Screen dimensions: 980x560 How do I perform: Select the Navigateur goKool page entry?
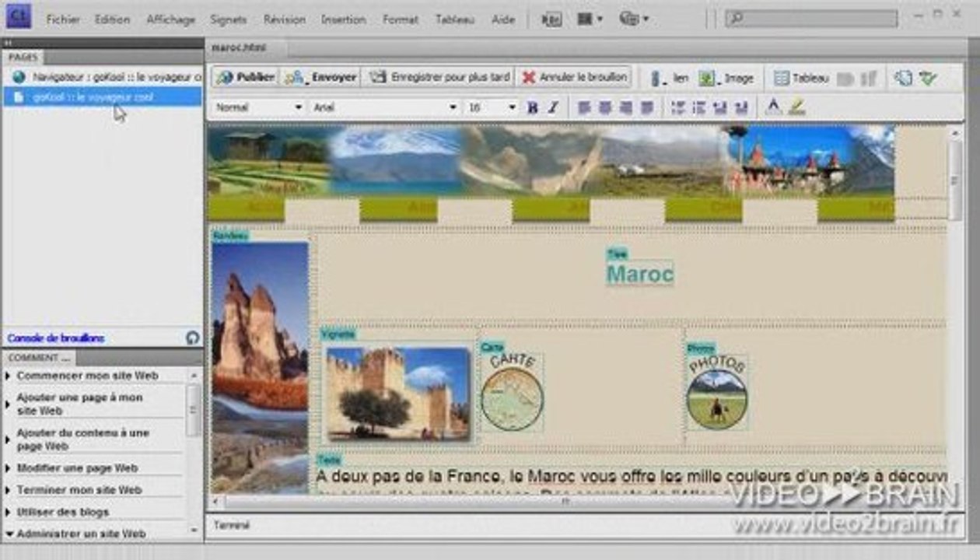102,77
